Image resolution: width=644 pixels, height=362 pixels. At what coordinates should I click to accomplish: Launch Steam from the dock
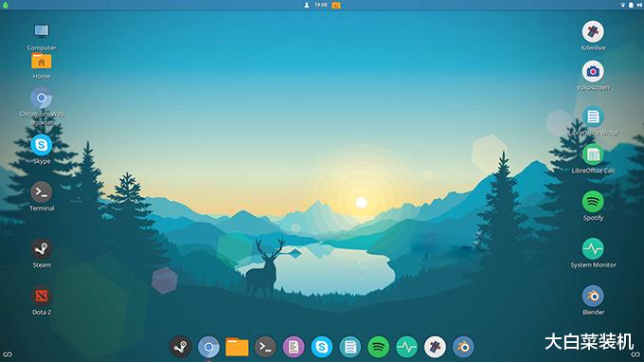(180, 347)
